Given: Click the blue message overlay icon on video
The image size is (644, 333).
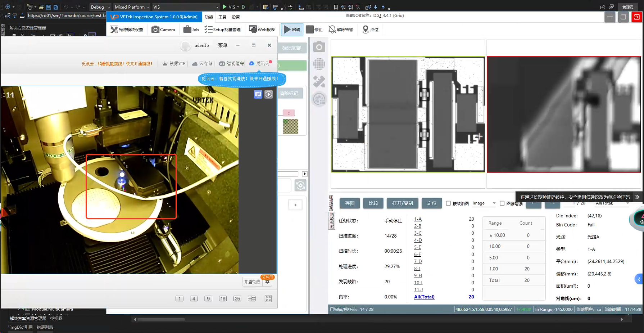Looking at the screenshot, I should 258,94.
